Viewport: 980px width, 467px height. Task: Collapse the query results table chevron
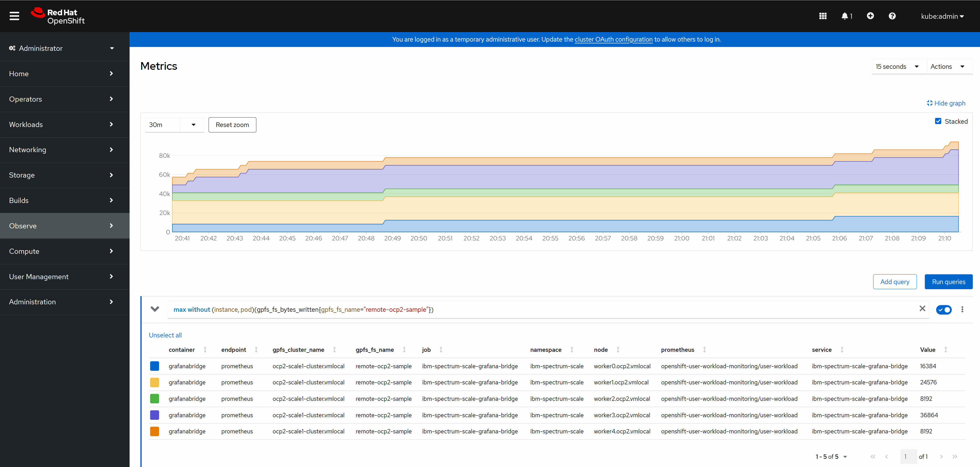click(155, 309)
